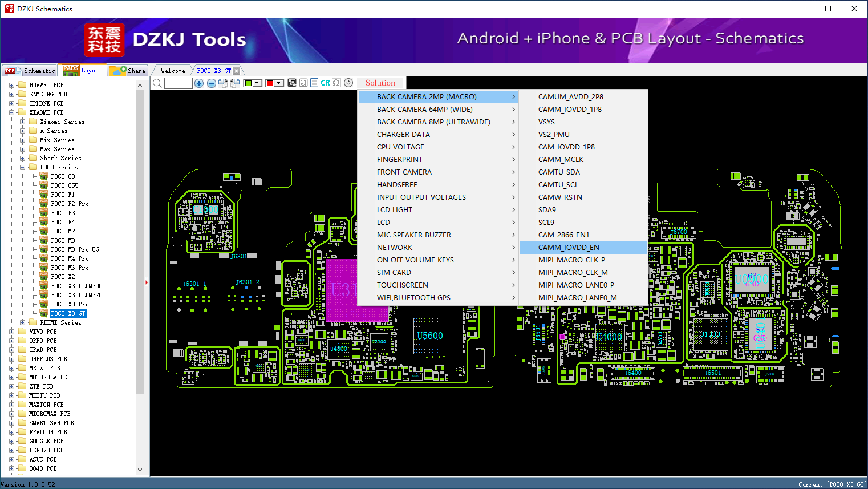Click the folder icon beside MEIZU PCB
This screenshot has height=489, width=868.
(22, 368)
